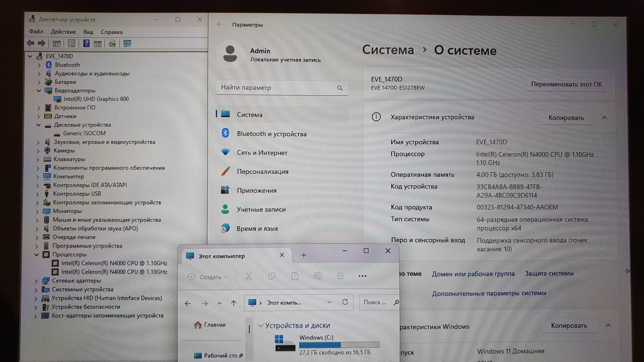Screen dimensions: 644x362
Task: Open Bluetooth и устройства settings section
Action: [x=271, y=134]
